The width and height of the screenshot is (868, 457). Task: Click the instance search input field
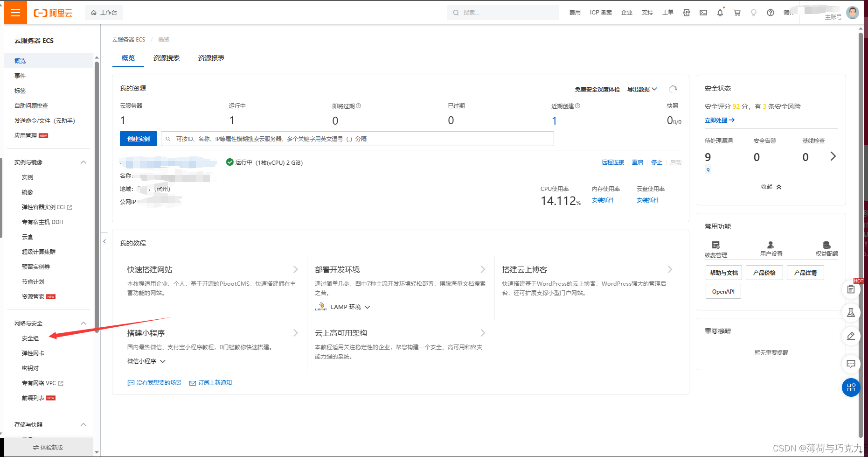[x=357, y=139]
